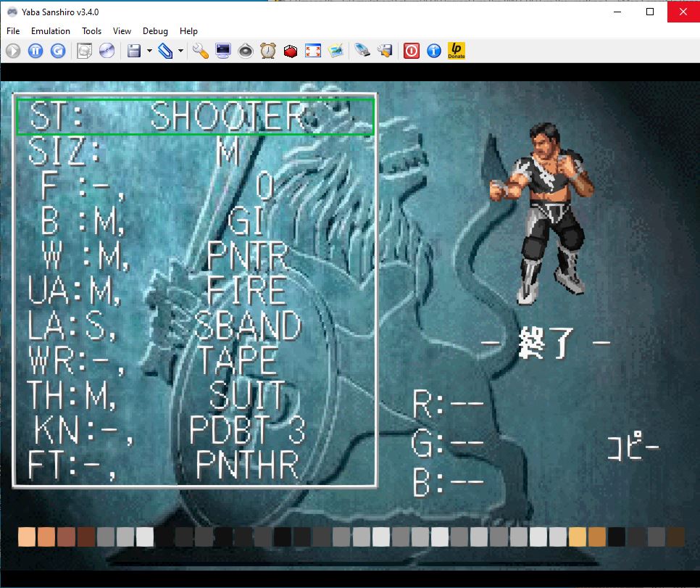Click the monitor video icon

tap(223, 51)
